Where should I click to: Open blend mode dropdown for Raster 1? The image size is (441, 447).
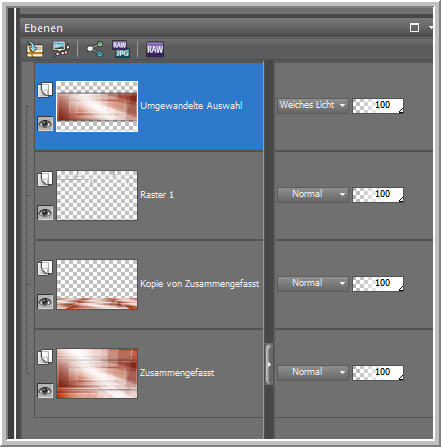tap(312, 194)
